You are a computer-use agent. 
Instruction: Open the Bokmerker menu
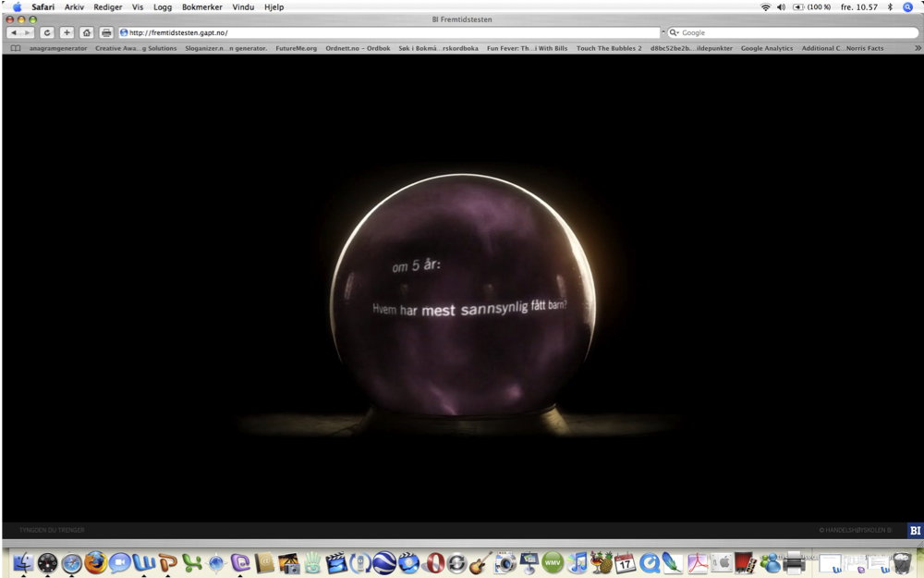(x=202, y=7)
